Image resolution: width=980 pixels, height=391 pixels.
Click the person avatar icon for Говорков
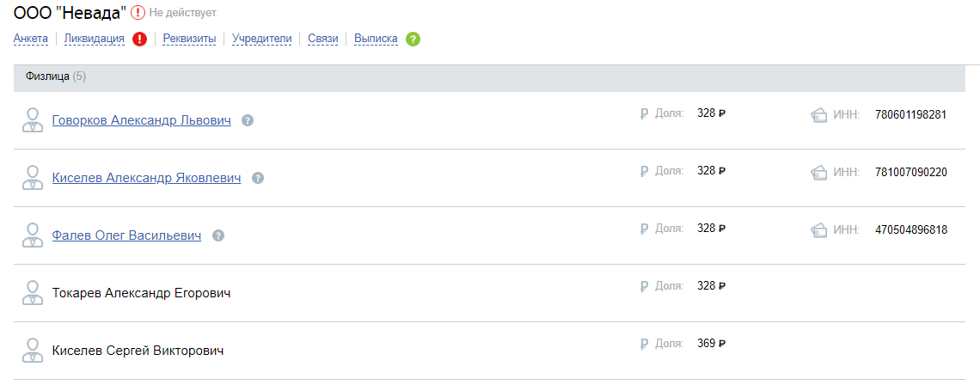point(33,120)
